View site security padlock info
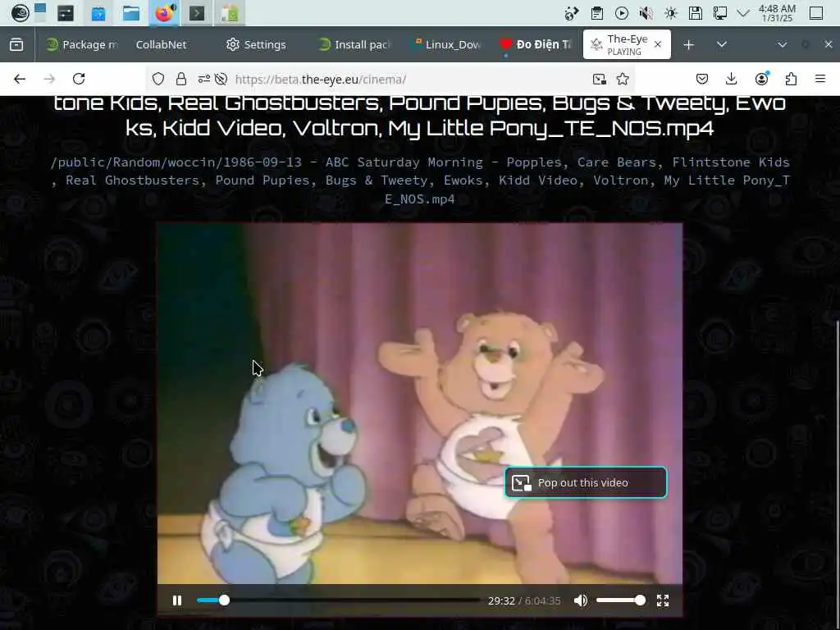The height and width of the screenshot is (630, 840). (181, 80)
